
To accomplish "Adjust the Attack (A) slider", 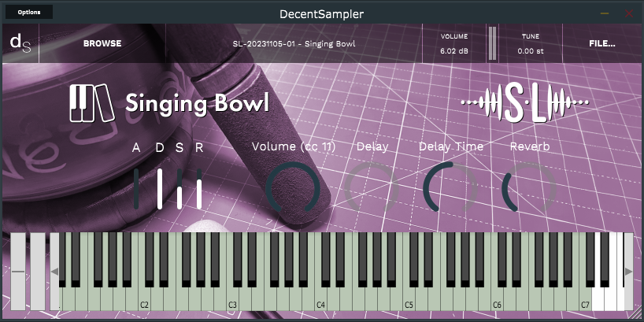I will click(x=136, y=188).
